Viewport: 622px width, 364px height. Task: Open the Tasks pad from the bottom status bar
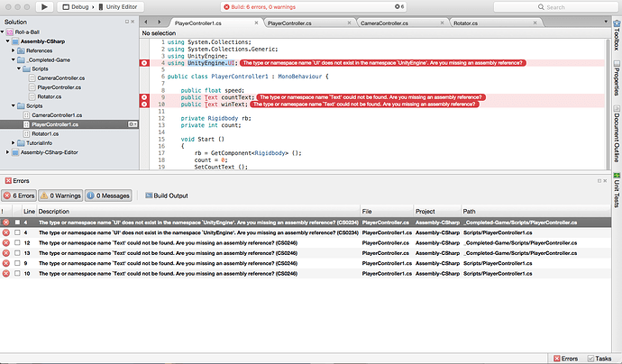click(x=599, y=359)
